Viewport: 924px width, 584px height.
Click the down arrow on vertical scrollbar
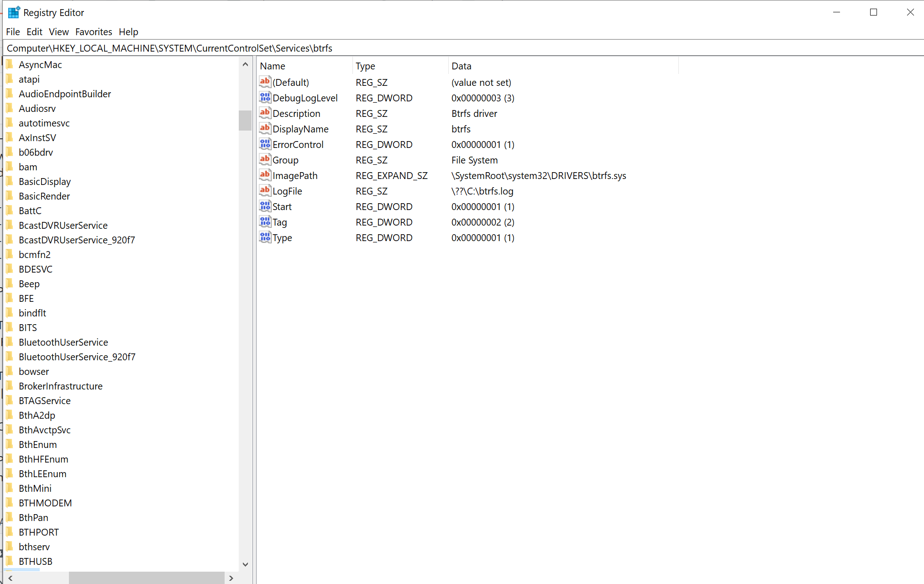246,564
